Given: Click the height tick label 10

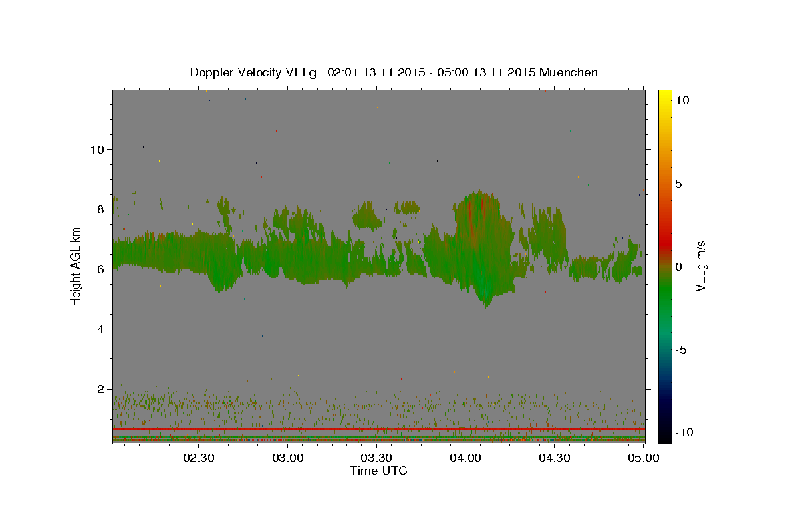Looking at the screenshot, I should pyautogui.click(x=97, y=149).
